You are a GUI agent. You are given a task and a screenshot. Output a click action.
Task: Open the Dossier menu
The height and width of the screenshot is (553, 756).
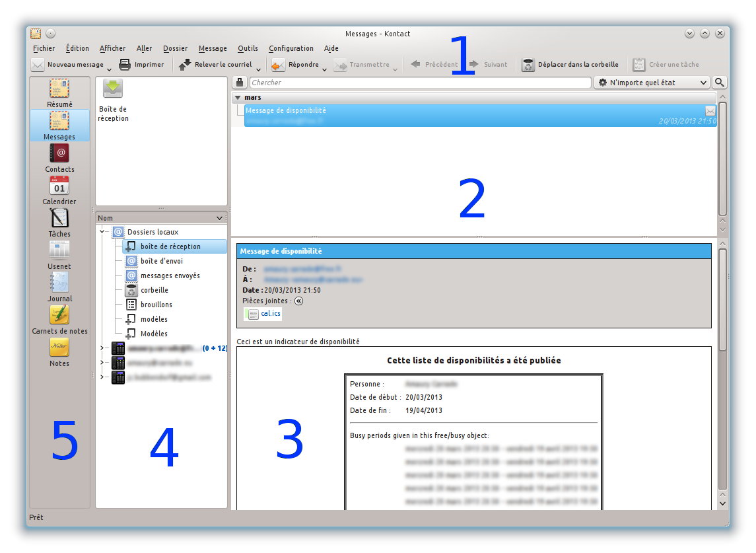coord(175,48)
